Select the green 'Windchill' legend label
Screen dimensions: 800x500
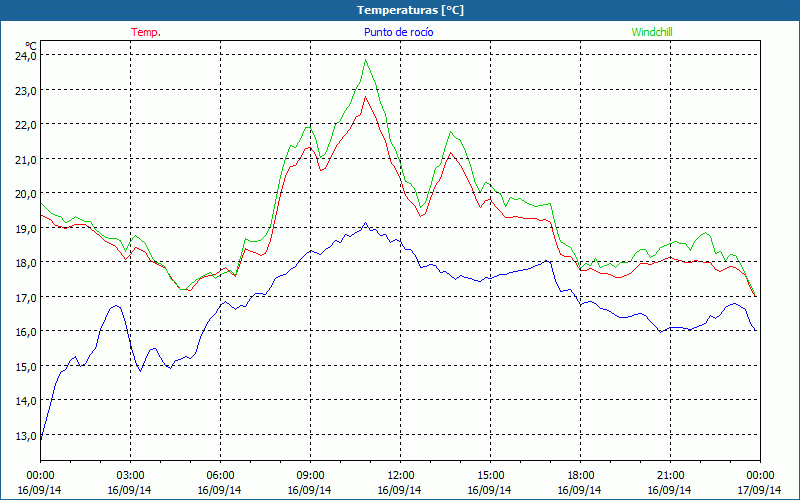tap(652, 32)
